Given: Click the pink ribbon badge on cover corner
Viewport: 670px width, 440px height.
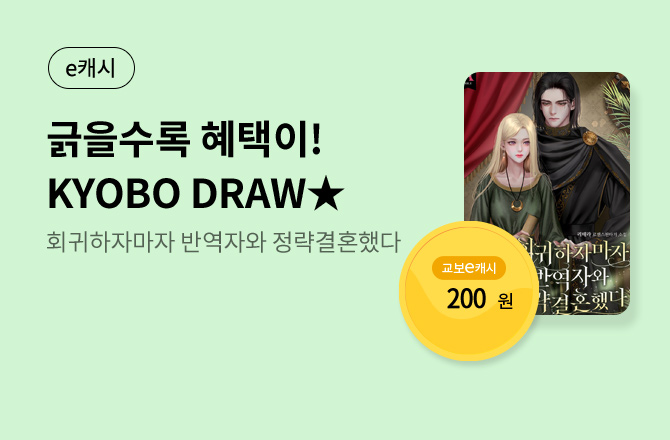Looking at the screenshot, I should coord(469,80).
